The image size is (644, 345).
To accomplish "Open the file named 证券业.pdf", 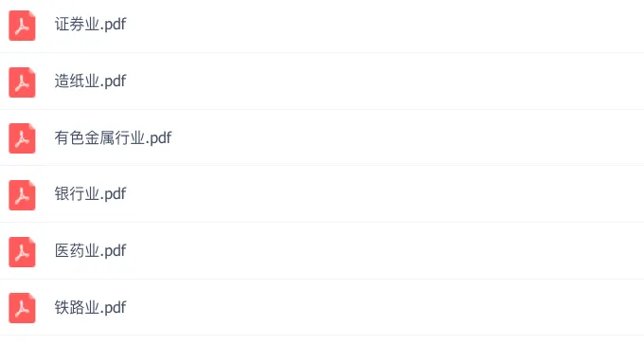I will pyautogui.click(x=90, y=25).
